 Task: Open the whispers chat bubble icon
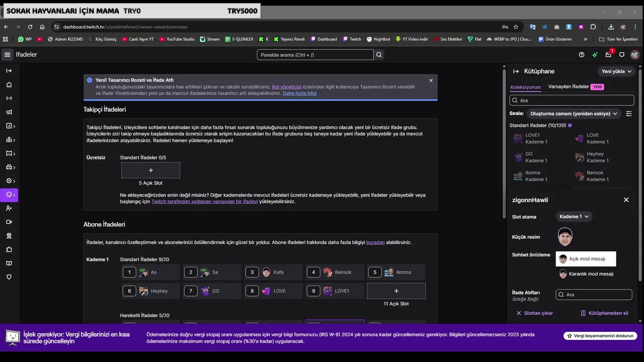(622, 55)
